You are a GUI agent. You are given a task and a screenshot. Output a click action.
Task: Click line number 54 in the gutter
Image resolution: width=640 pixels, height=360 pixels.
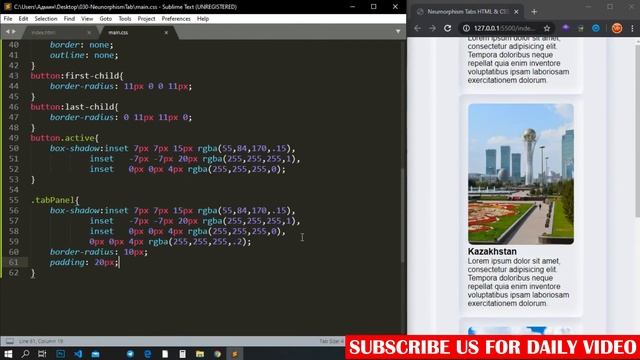13,190
